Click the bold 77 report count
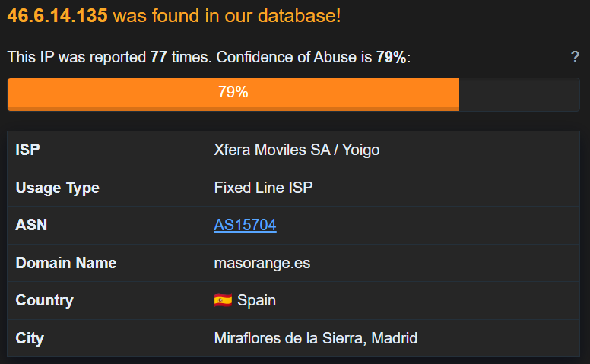This screenshot has width=590, height=364. pos(159,57)
